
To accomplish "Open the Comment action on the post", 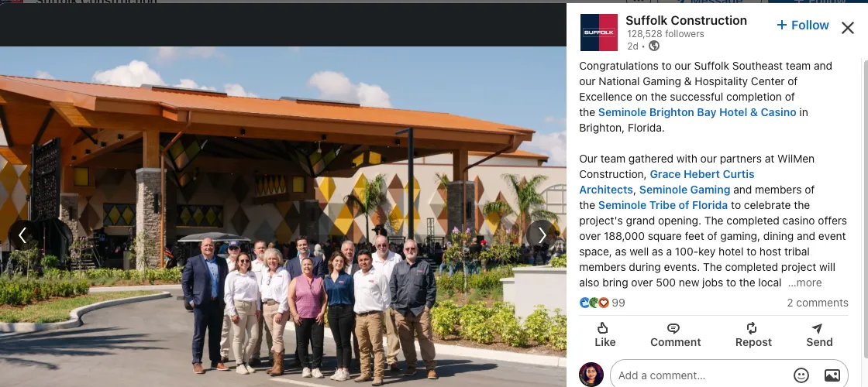I will [x=675, y=335].
